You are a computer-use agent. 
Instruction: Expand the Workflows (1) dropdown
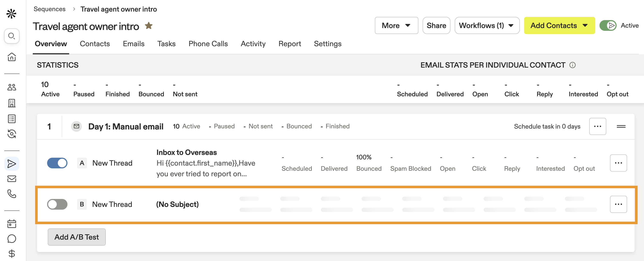(487, 25)
